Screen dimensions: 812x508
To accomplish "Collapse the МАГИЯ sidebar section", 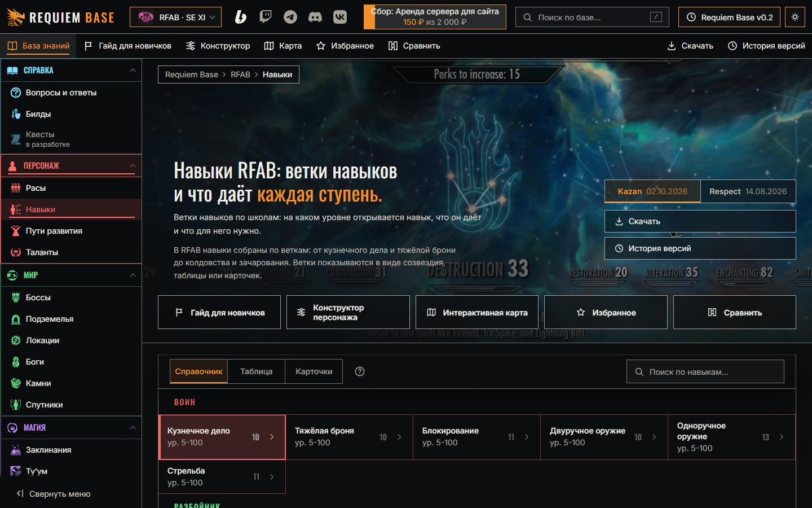I will point(71,428).
